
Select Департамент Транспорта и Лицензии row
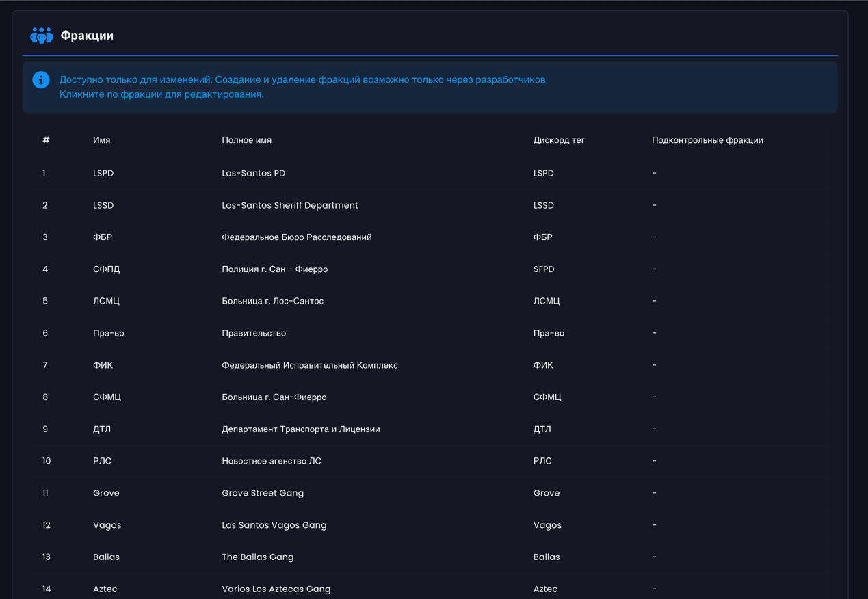click(x=300, y=429)
